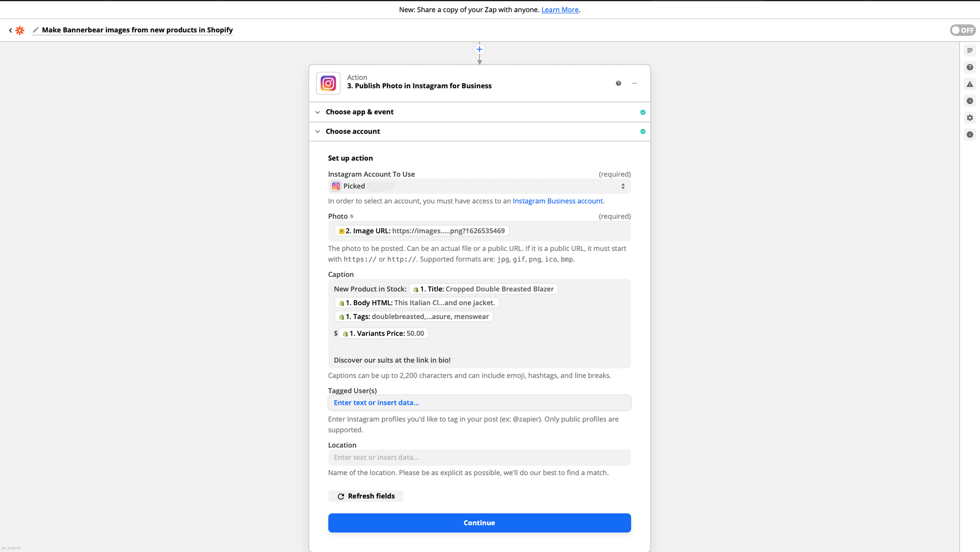Click the pencil icon to rename Zap
Viewport: 980px width, 552px height.
click(35, 30)
